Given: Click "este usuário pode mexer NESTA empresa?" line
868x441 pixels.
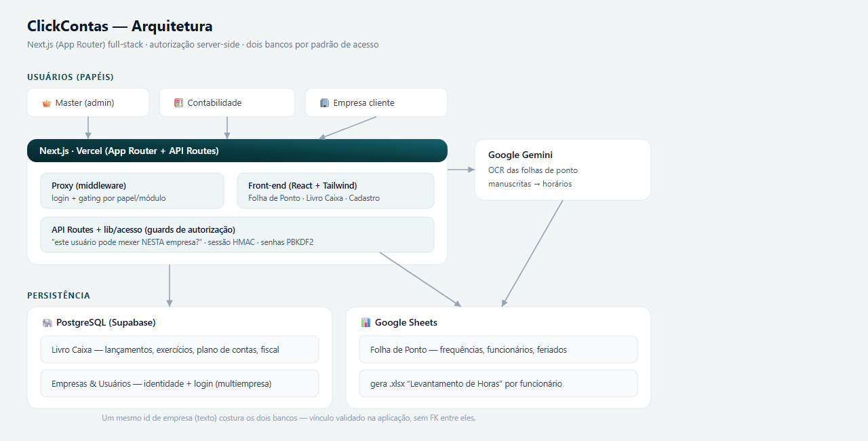Looking at the screenshot, I should pos(182,242).
